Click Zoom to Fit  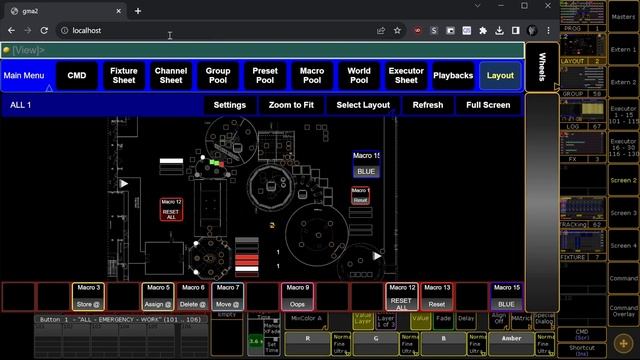click(291, 105)
